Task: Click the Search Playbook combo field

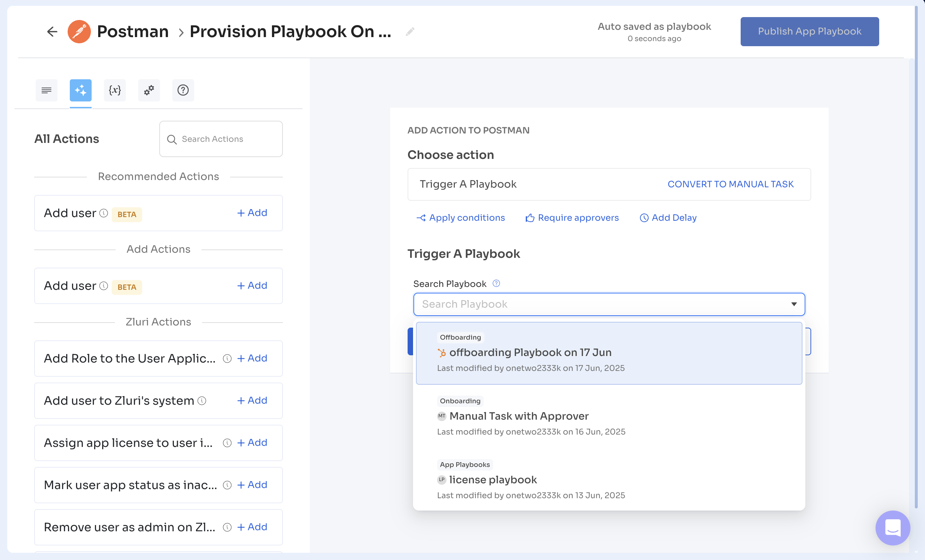Action: 609,304
